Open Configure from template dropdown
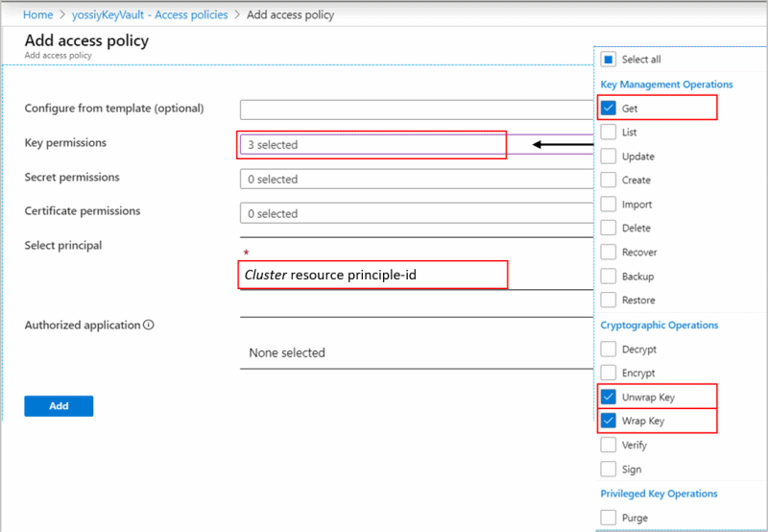This screenshot has width=768, height=532. (x=417, y=109)
